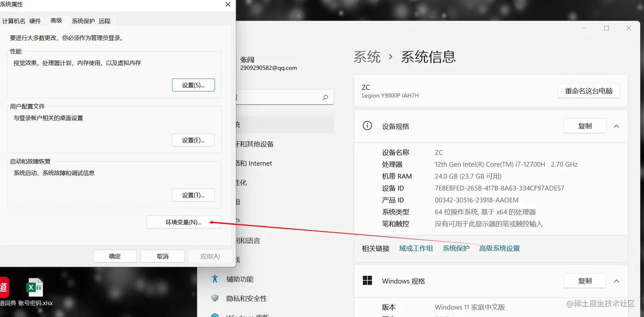This screenshot has height=317, width=644.
Task: Click device name ZC in header card
Action: point(366,87)
